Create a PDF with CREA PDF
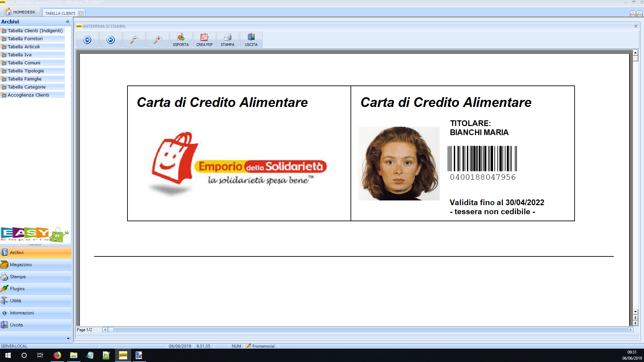 (204, 40)
